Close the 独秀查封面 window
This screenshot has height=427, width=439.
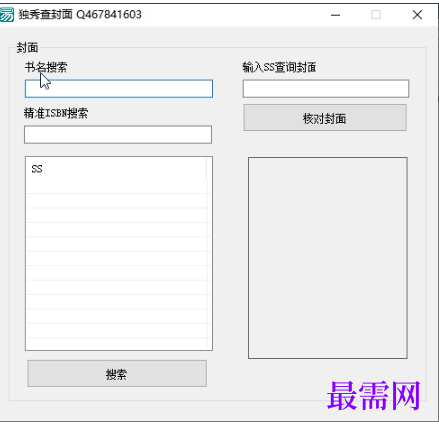[x=417, y=15]
